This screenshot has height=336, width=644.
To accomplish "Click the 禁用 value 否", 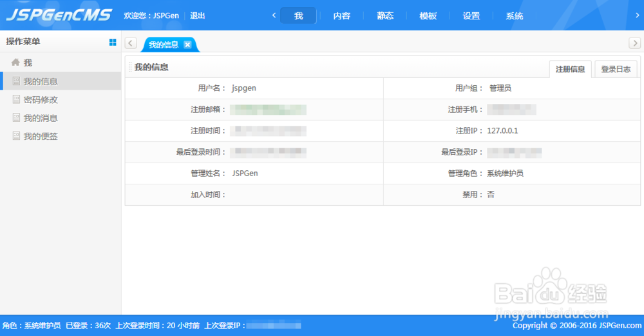I will coord(491,195).
